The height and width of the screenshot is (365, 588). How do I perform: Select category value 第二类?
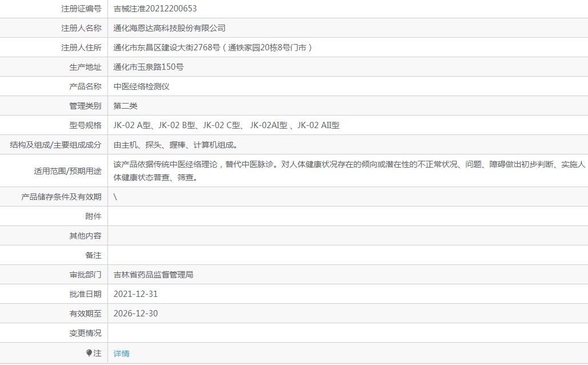coord(125,106)
